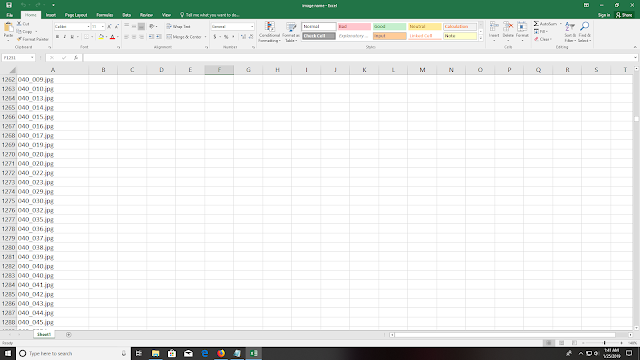Image resolution: width=640 pixels, height=360 pixels.
Task: Click the AutoSum sigma icon
Action: 536,24
